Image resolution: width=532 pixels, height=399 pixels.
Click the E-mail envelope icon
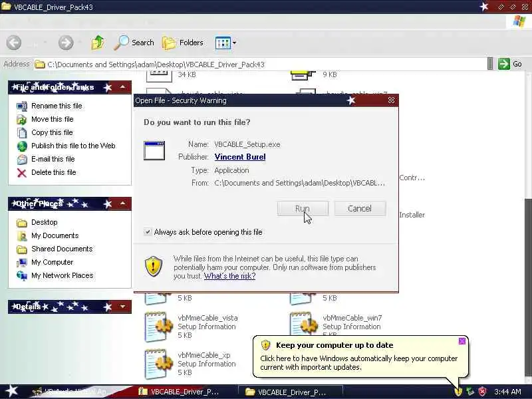coord(22,160)
